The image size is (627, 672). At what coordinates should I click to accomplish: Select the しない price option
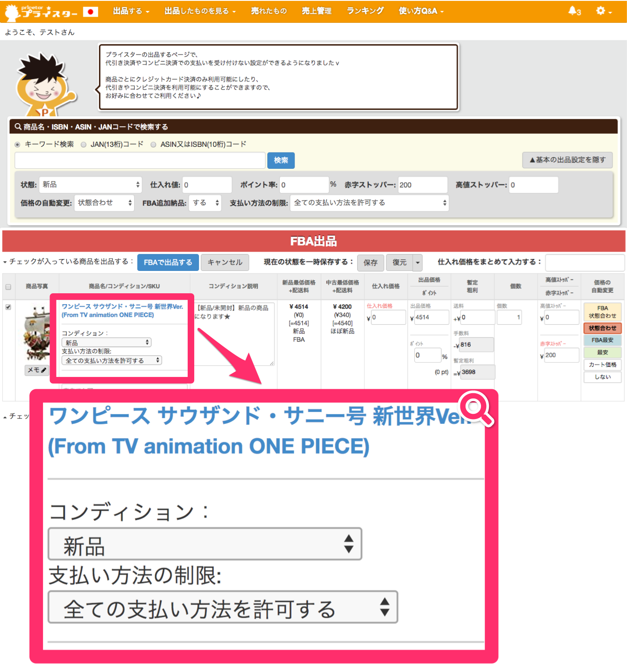click(x=602, y=377)
